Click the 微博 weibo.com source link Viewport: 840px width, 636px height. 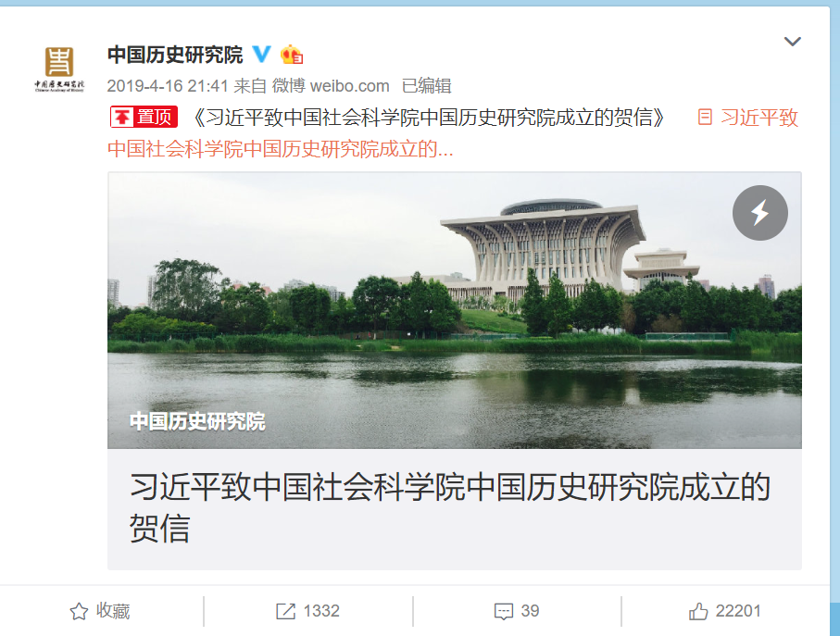pos(331,86)
